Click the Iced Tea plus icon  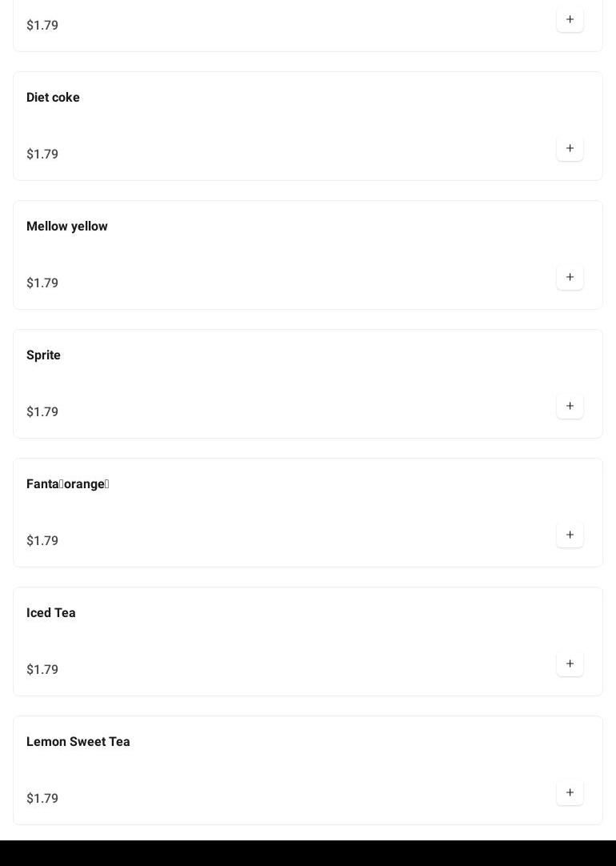click(x=570, y=664)
